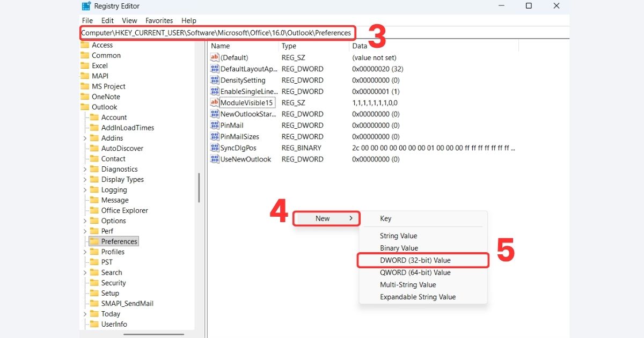Viewport: 644px width, 338px height.
Task: Click the ab icon next to the (Default) value
Action: click(x=214, y=57)
